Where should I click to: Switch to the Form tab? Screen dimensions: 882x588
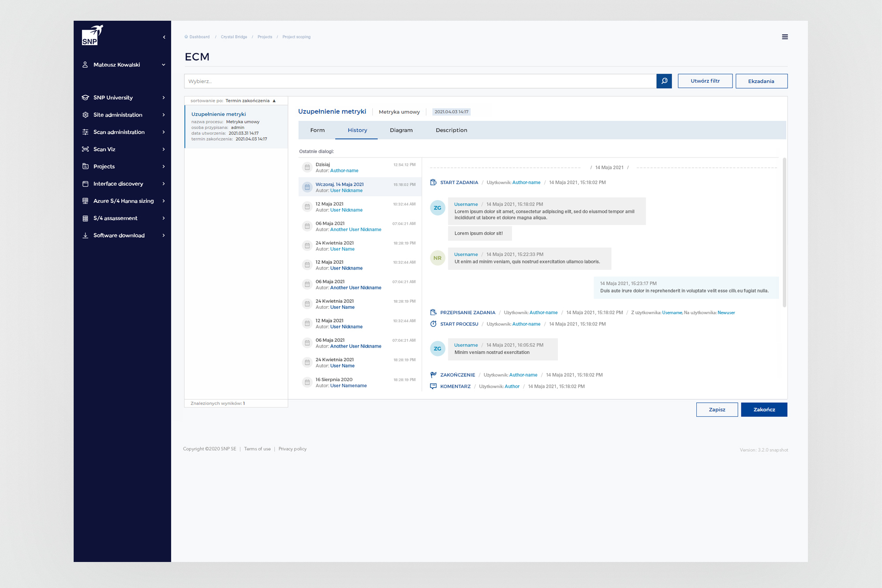tap(317, 130)
